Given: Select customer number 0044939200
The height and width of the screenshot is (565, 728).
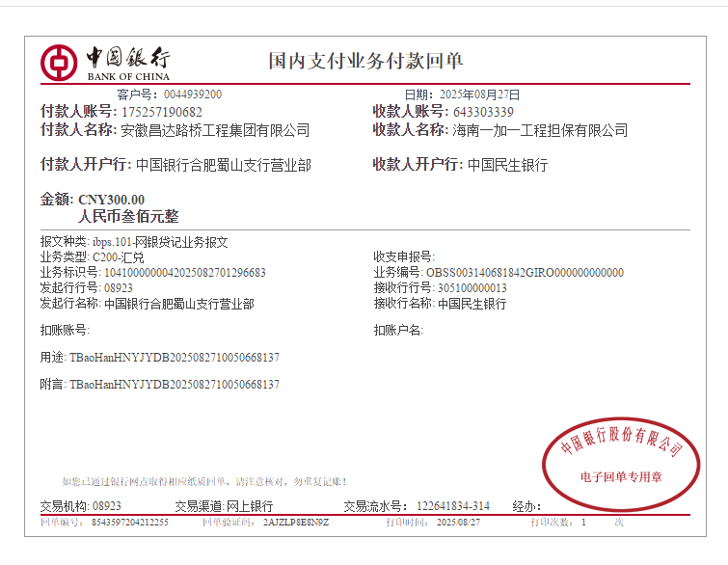Looking at the screenshot, I should 193,94.
